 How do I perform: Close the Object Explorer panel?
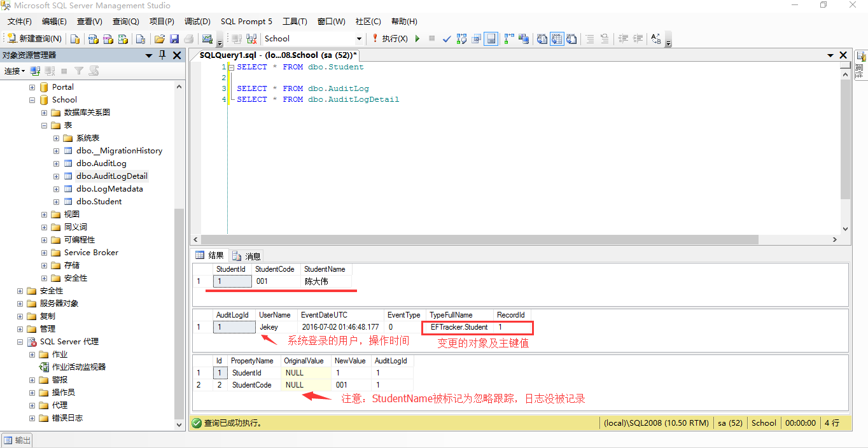point(176,55)
